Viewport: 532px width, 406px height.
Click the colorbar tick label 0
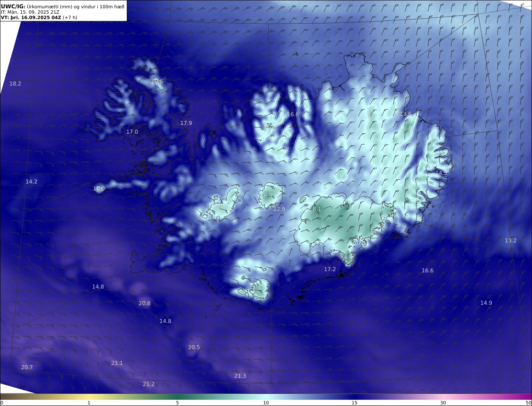point(2,403)
